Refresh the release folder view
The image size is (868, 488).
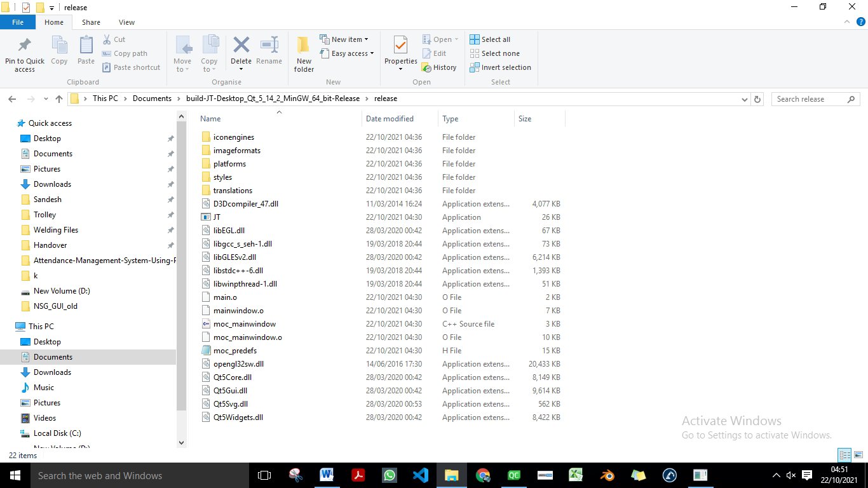[757, 99]
